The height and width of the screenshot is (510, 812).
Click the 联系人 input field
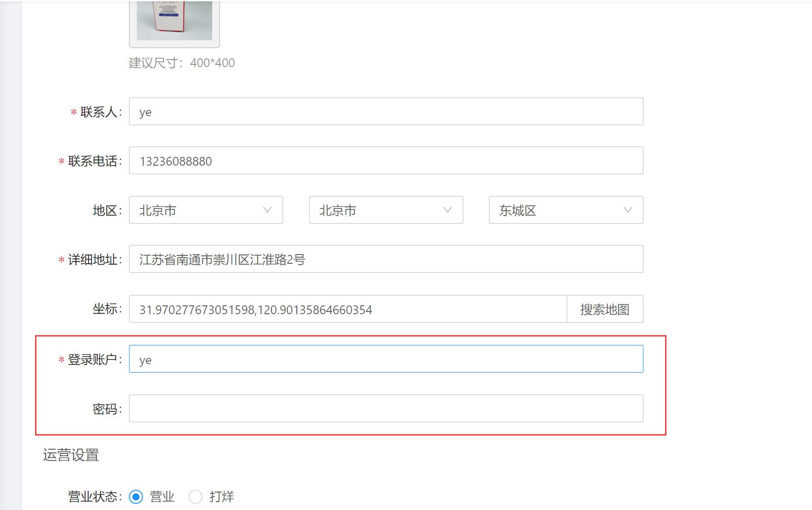click(x=386, y=112)
